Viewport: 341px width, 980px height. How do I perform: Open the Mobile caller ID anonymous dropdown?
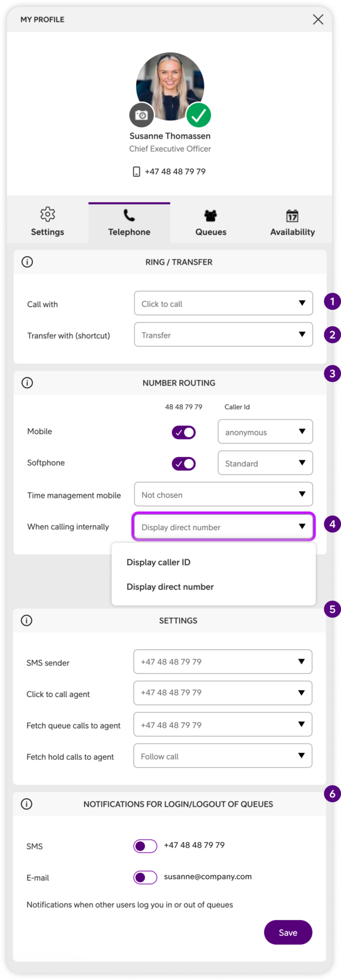266,432
